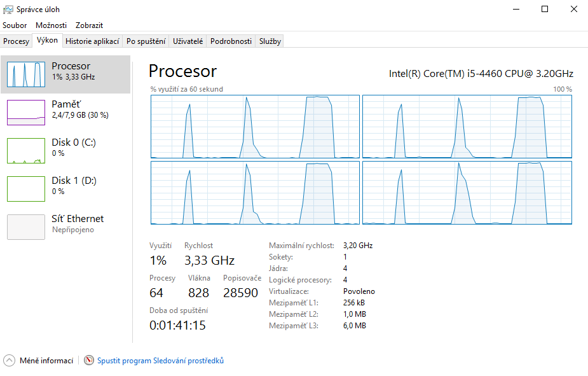Click the top-left CPU core graph
Viewport: 588px width, 376px height.
[255, 127]
